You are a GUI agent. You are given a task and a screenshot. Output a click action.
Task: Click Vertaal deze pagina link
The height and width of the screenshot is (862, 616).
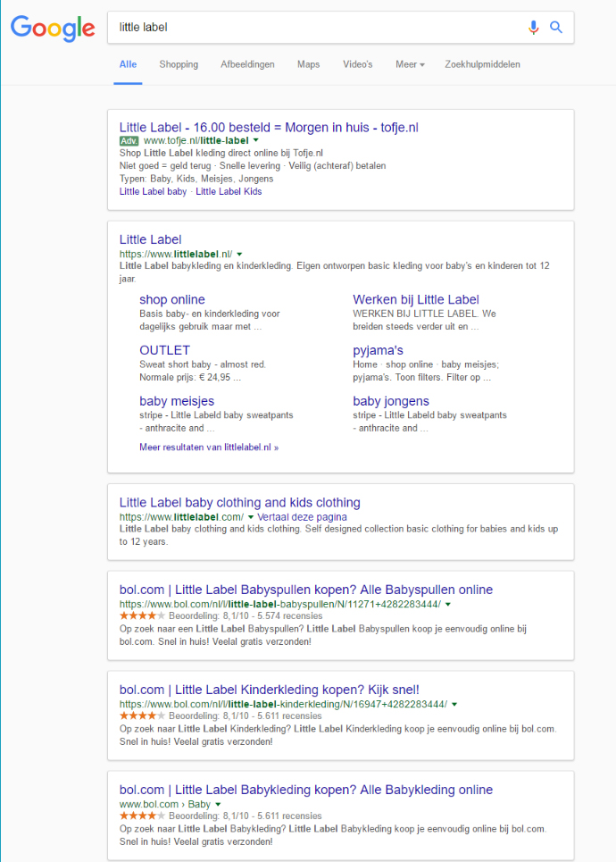[303, 517]
